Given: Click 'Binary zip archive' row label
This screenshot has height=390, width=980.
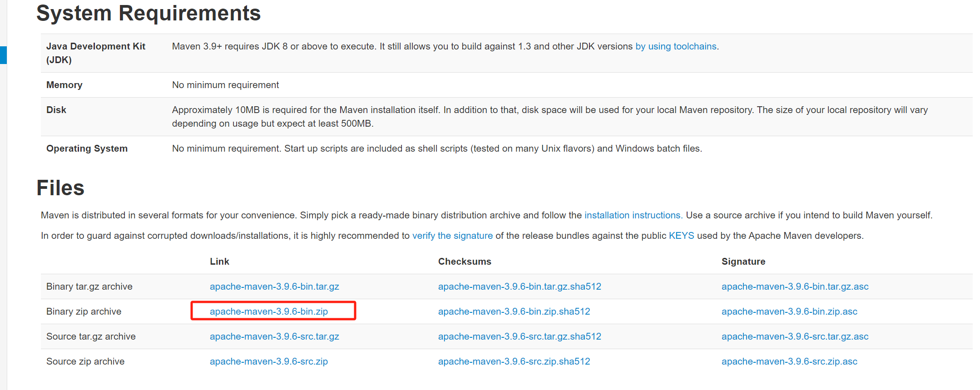Looking at the screenshot, I should click(84, 311).
